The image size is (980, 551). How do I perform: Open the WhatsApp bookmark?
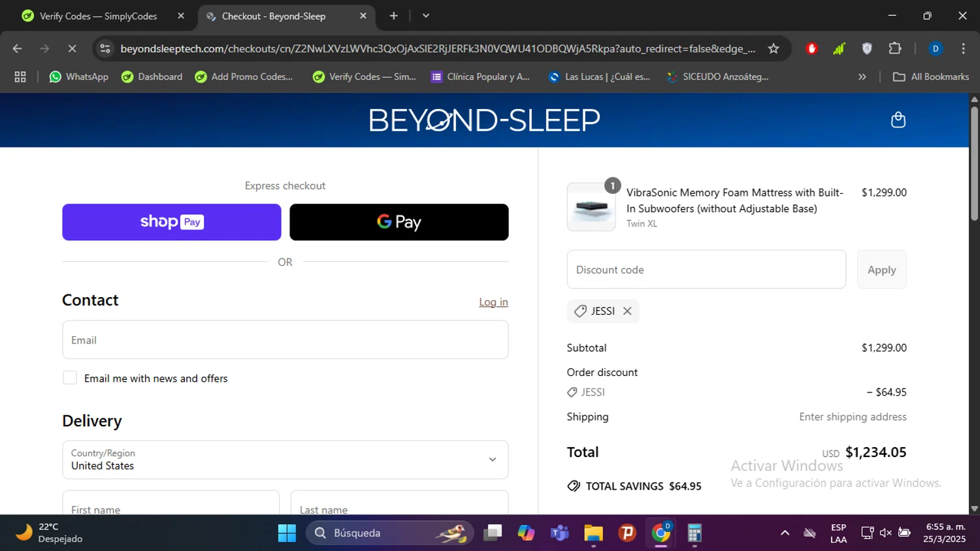79,77
